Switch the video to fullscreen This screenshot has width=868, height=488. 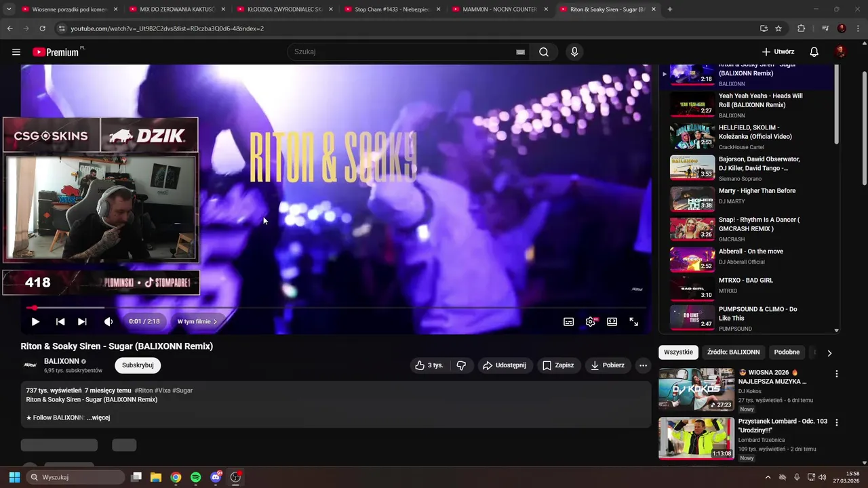point(634,322)
